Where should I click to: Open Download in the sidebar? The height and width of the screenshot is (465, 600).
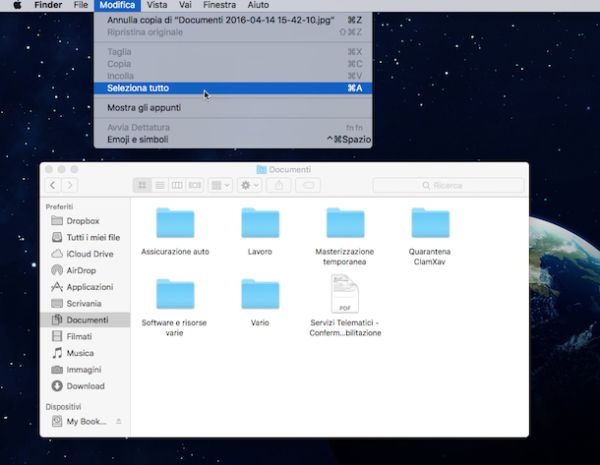point(85,385)
